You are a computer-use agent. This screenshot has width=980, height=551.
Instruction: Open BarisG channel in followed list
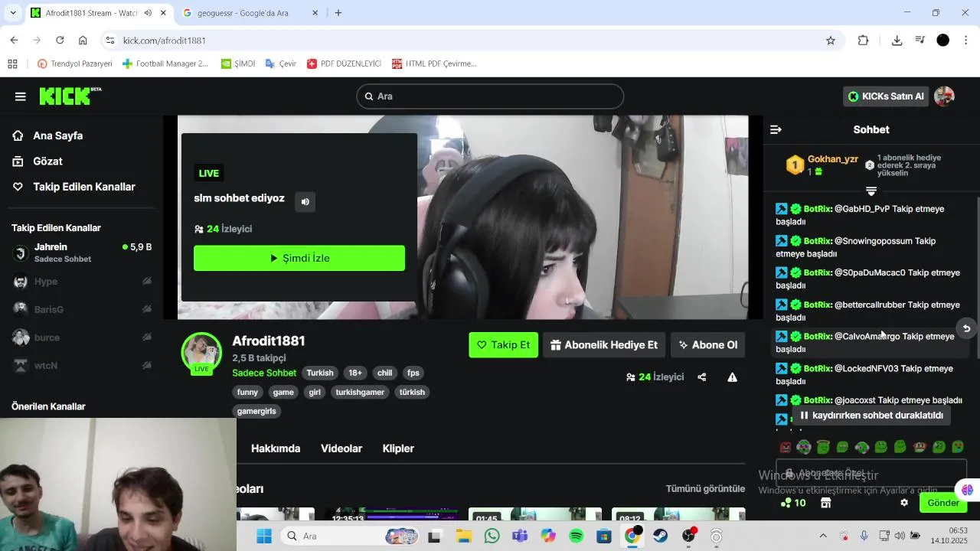[82, 309]
